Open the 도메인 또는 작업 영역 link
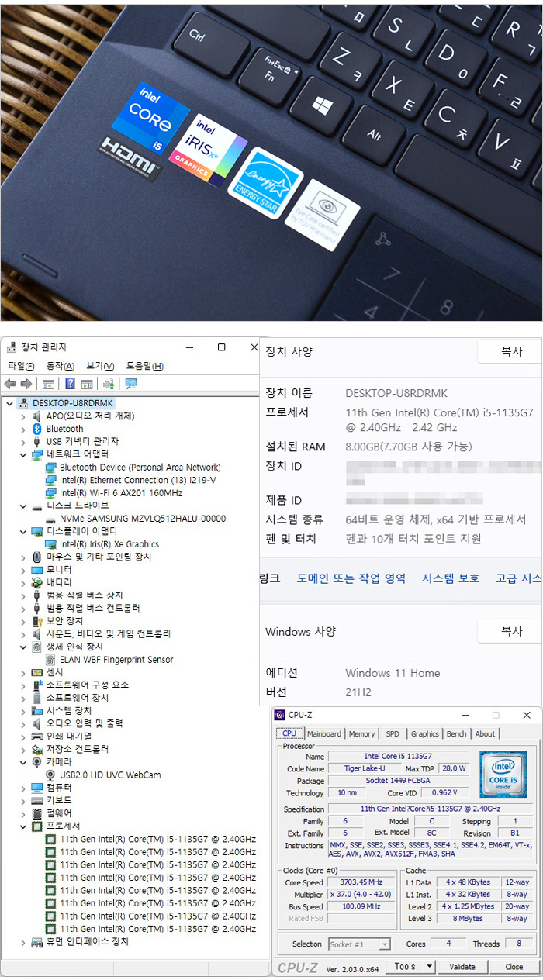This screenshot has height=980, width=543. [x=351, y=578]
